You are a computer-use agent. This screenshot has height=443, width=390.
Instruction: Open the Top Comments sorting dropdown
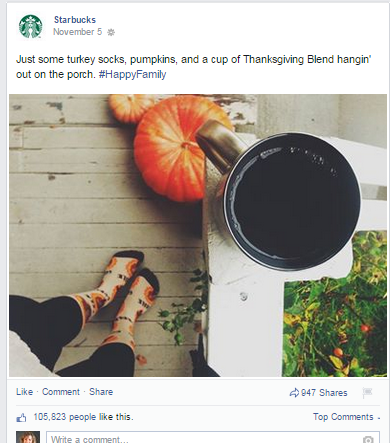tap(347, 417)
